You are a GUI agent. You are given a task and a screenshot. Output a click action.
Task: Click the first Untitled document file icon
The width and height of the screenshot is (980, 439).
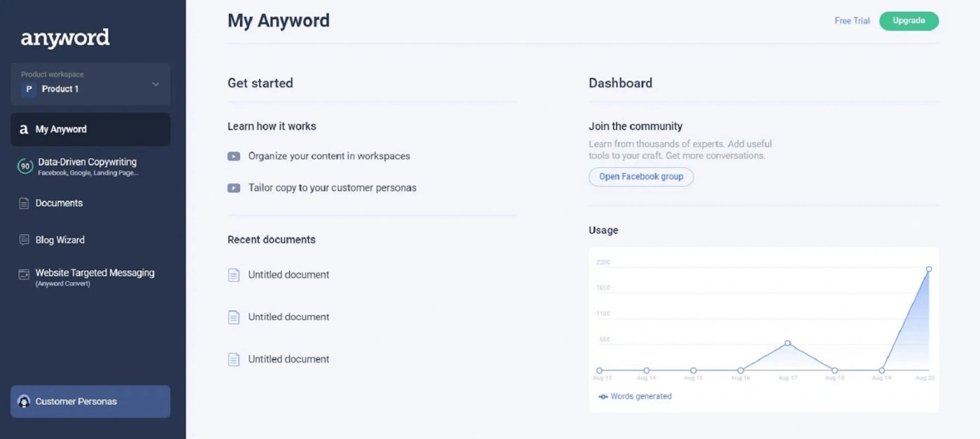(234, 275)
